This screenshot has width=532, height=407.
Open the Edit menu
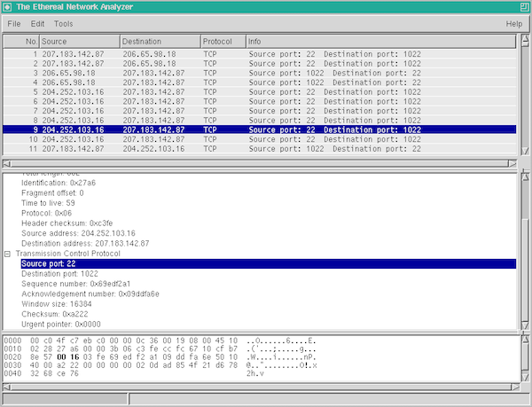coord(37,24)
